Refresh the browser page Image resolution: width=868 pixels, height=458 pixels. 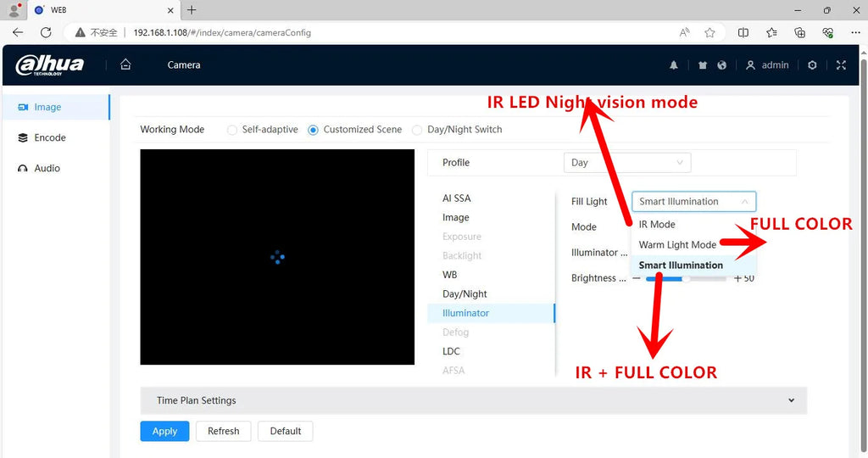46,32
